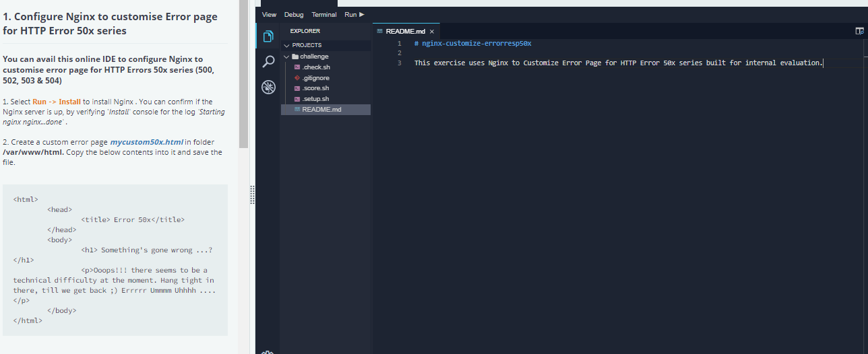Click the instructions panel vertical scrollbar
The image size is (868, 354).
pyautogui.click(x=244, y=74)
